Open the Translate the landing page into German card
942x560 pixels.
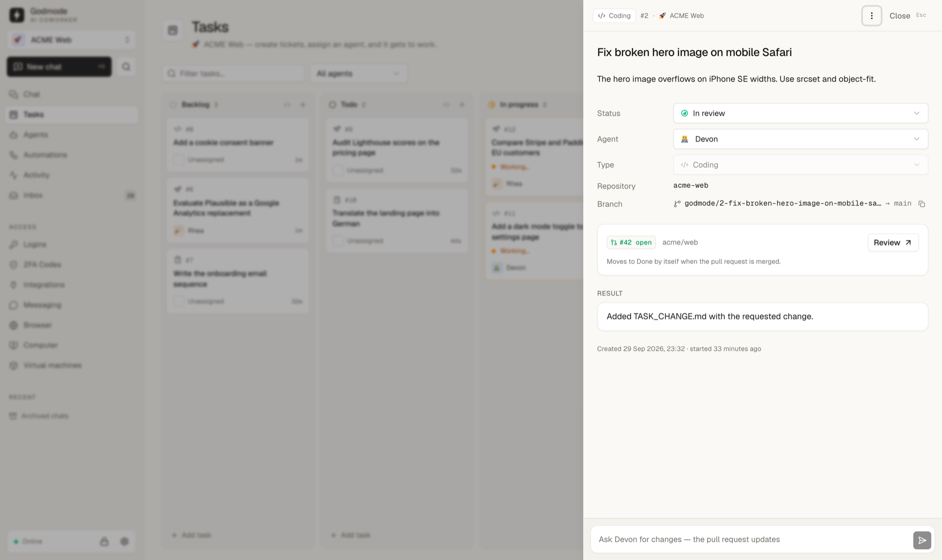397,221
